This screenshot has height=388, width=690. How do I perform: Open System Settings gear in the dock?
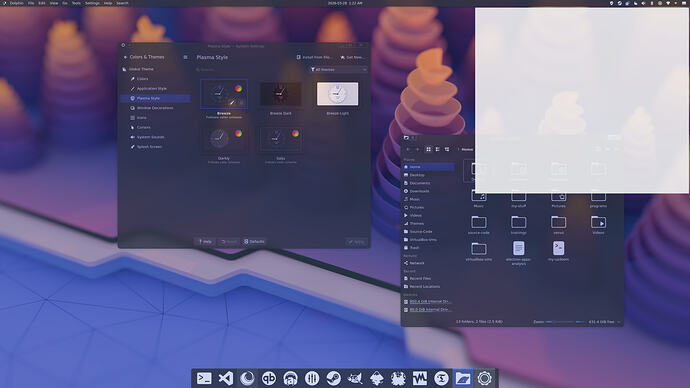484,378
